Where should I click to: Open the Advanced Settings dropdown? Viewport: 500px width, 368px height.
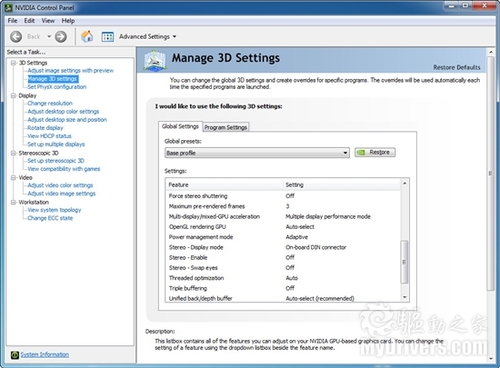click(x=147, y=36)
